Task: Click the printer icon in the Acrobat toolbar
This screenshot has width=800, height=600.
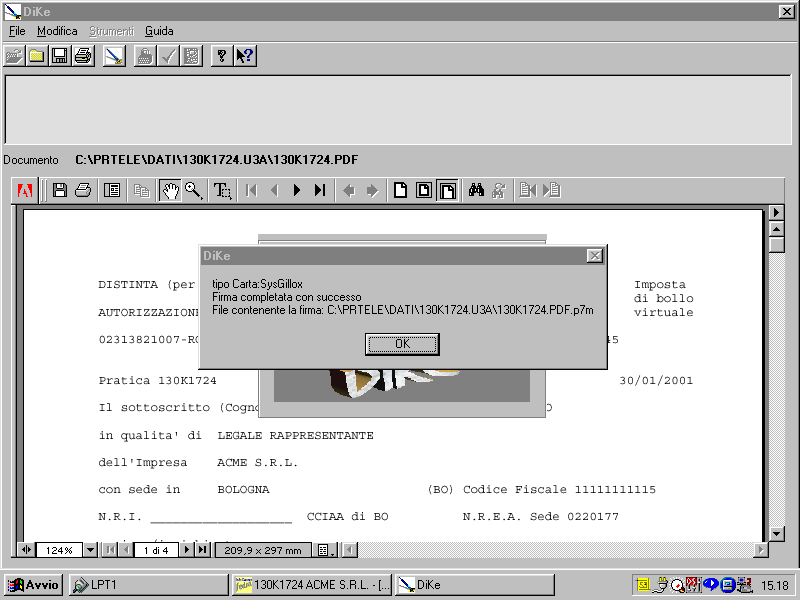Action: [x=83, y=191]
